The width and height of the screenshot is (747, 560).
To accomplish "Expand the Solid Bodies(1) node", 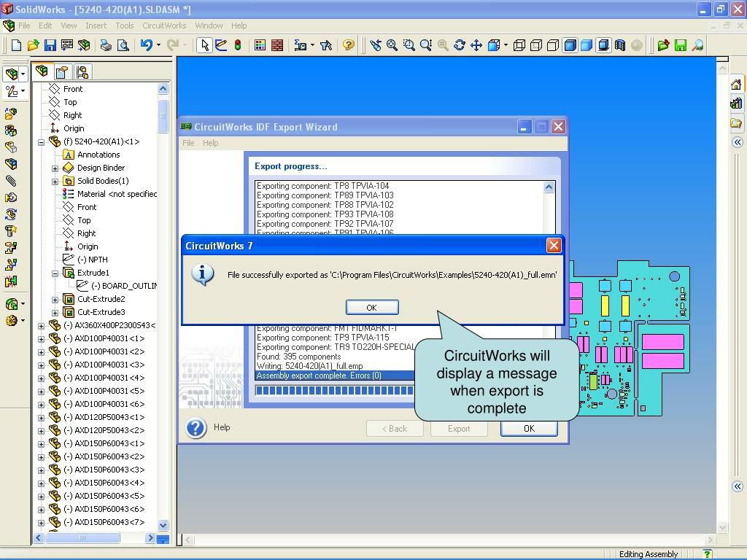I will tap(55, 182).
